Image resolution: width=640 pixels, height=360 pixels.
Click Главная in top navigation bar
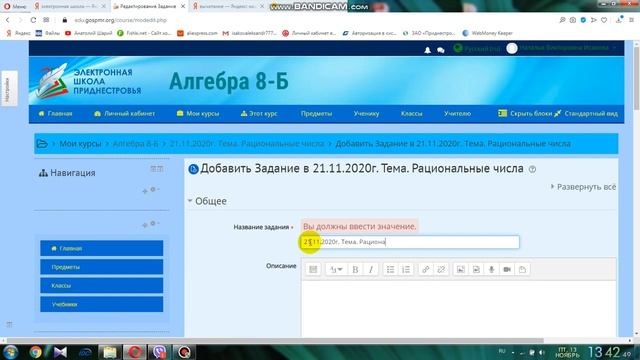pos(56,113)
